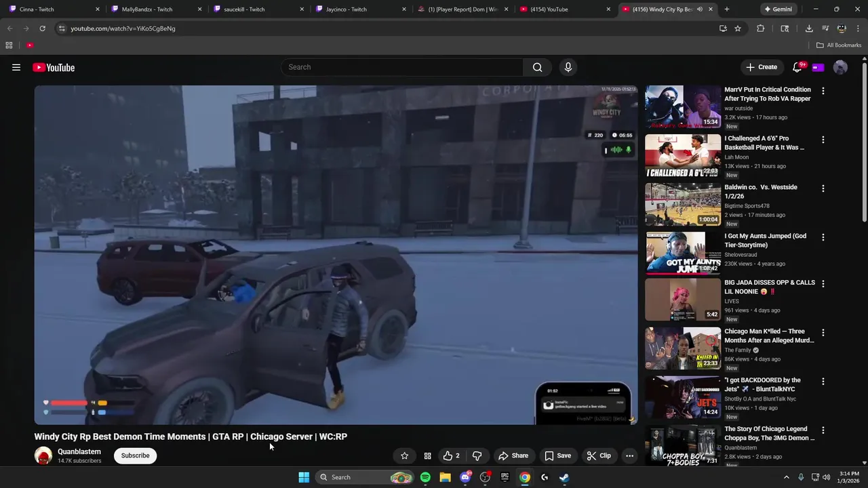Open a new Chrome tab
868x488 pixels.
[727, 9]
